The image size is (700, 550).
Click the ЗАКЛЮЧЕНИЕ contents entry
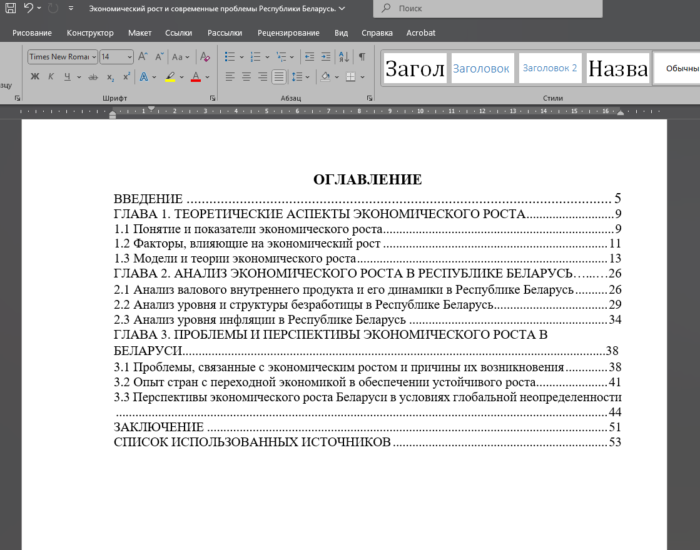pos(367,427)
